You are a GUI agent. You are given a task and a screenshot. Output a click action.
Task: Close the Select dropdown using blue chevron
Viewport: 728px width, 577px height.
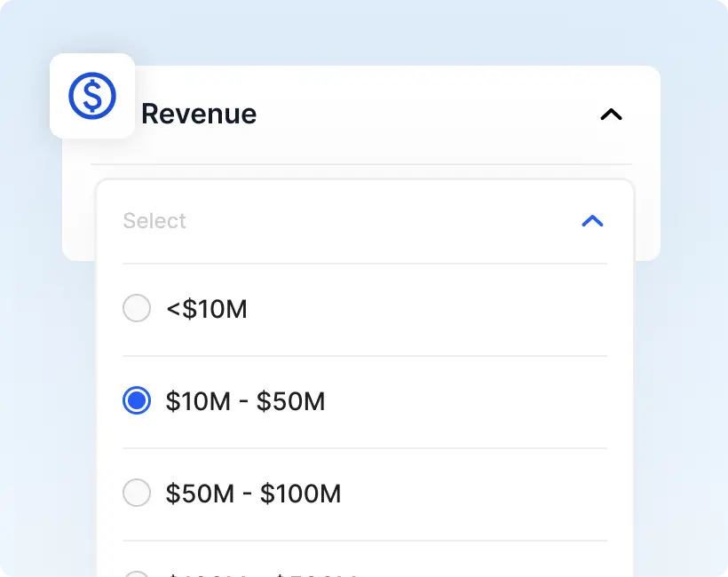592,221
